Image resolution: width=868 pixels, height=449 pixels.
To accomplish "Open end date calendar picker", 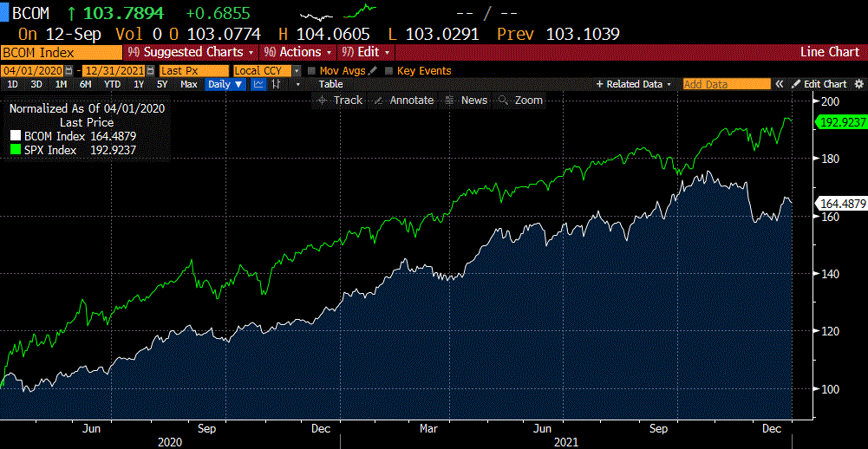I will coord(149,71).
